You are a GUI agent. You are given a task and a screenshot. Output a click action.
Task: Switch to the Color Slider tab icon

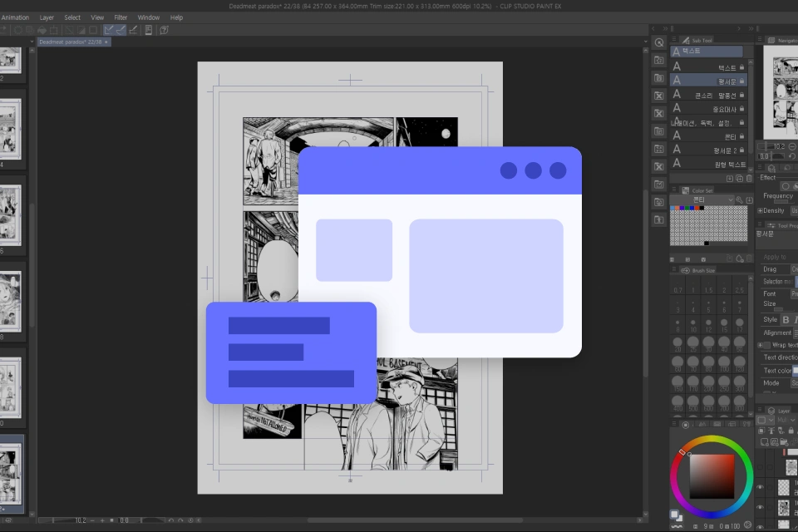point(702,424)
